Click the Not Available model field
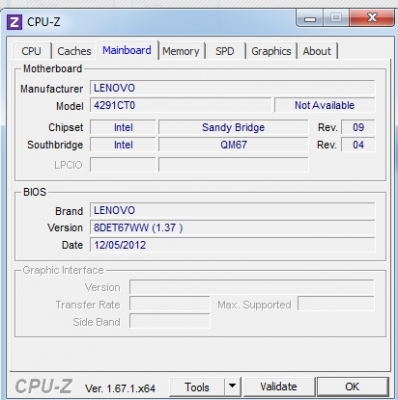 point(324,105)
